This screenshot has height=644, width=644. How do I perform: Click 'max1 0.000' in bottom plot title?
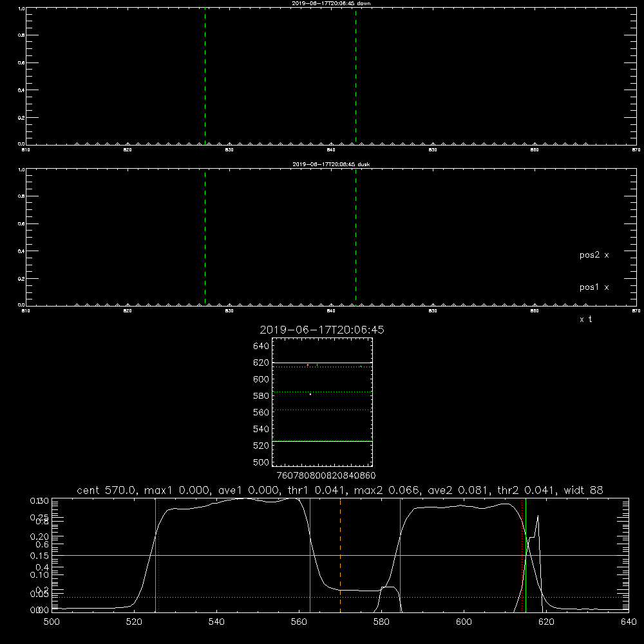(x=178, y=490)
